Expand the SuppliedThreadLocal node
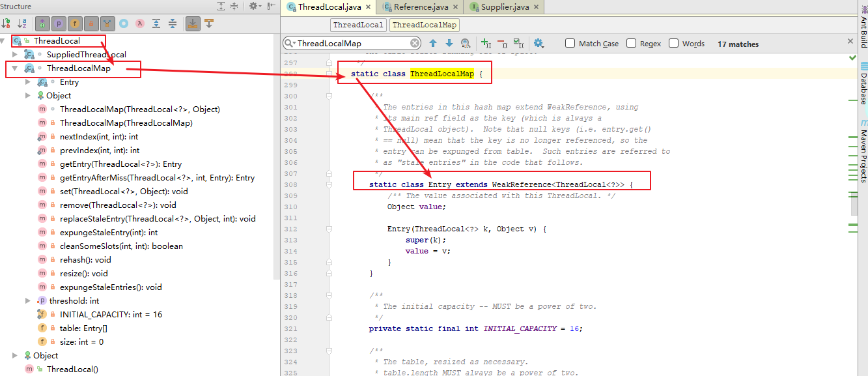This screenshot has width=868, height=376. tap(15, 54)
